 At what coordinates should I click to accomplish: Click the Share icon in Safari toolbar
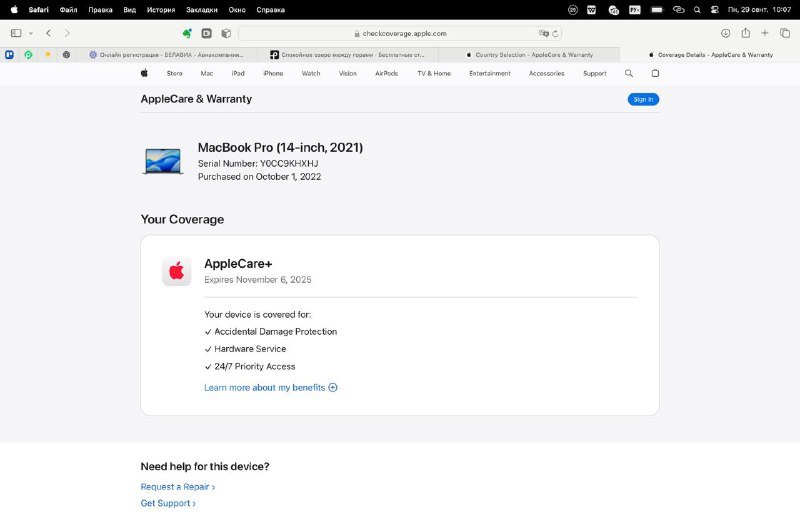745,33
